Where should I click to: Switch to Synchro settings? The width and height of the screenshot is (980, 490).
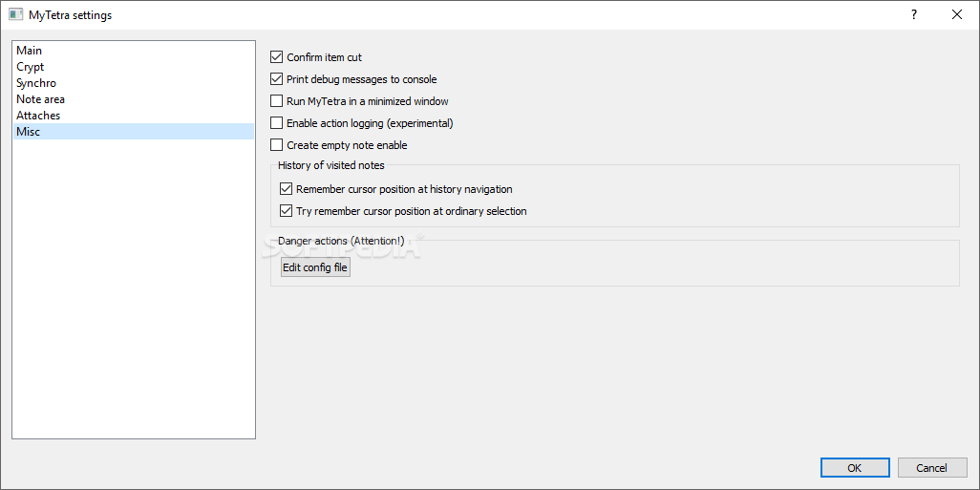[x=133, y=83]
